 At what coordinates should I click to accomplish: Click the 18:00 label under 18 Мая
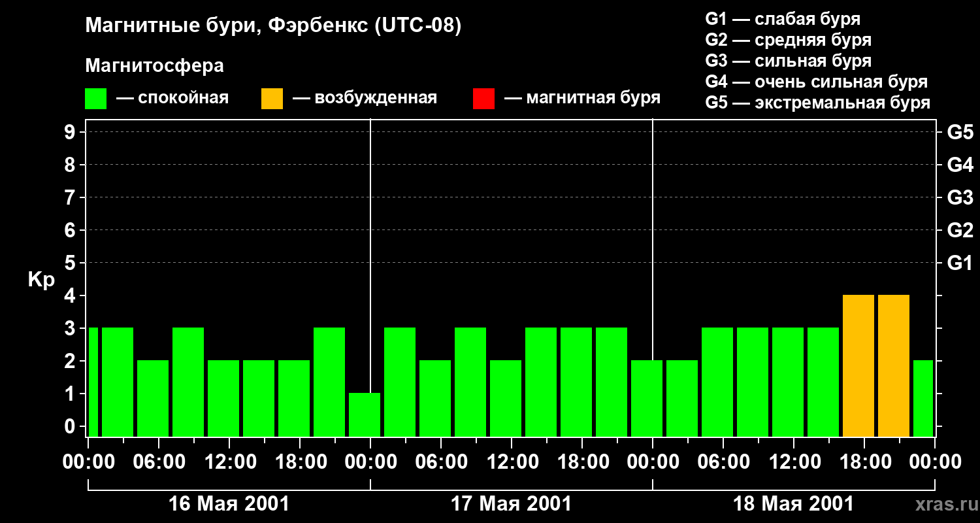tap(864, 462)
